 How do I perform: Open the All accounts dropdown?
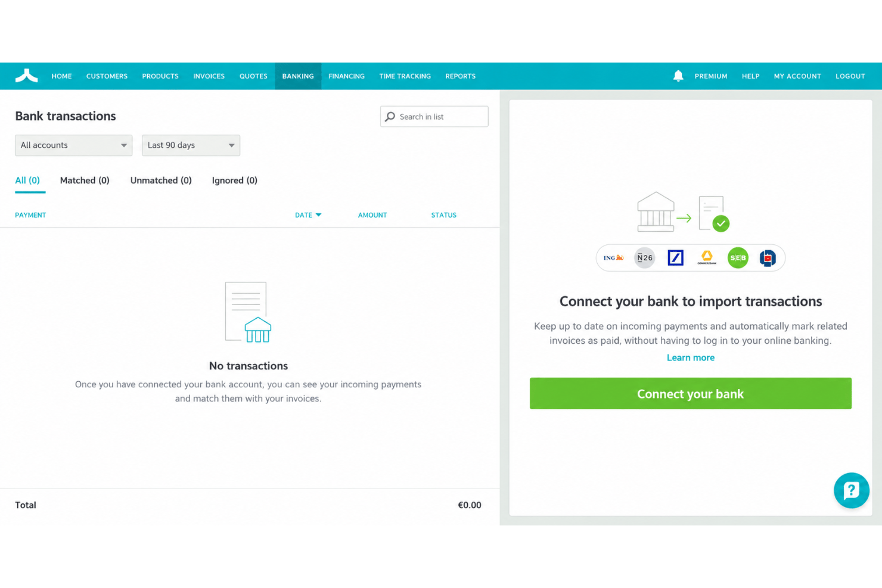tap(73, 145)
